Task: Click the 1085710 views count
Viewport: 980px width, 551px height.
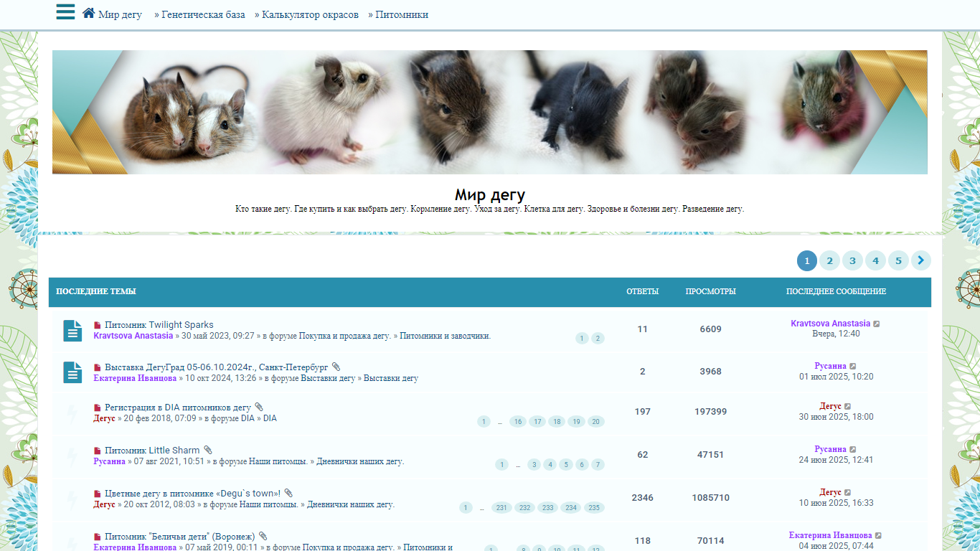Action: [710, 498]
